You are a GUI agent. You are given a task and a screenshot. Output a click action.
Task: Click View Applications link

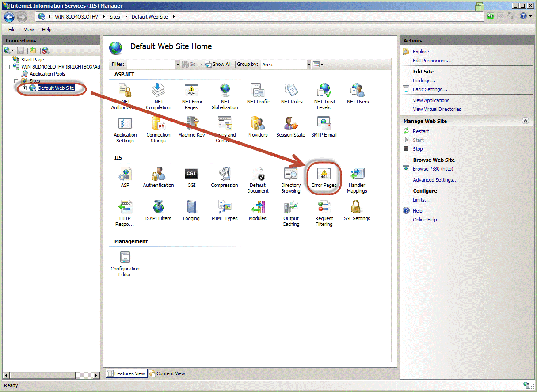[x=431, y=100]
